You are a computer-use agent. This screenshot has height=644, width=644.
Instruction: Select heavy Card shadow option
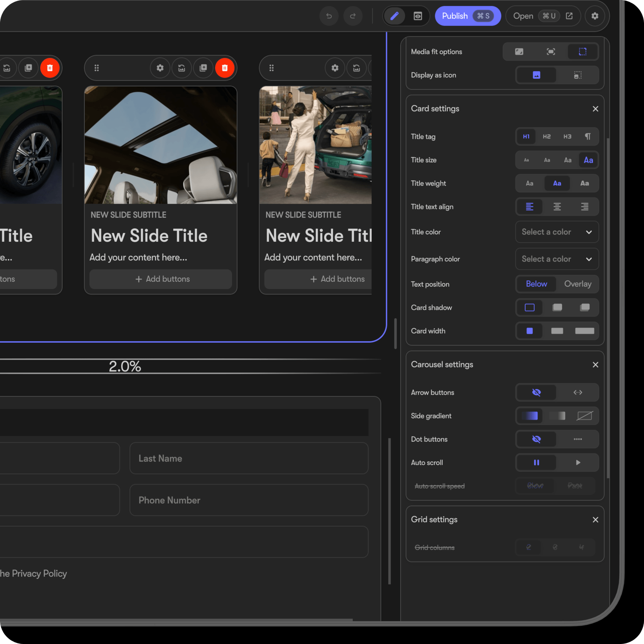tap(584, 307)
